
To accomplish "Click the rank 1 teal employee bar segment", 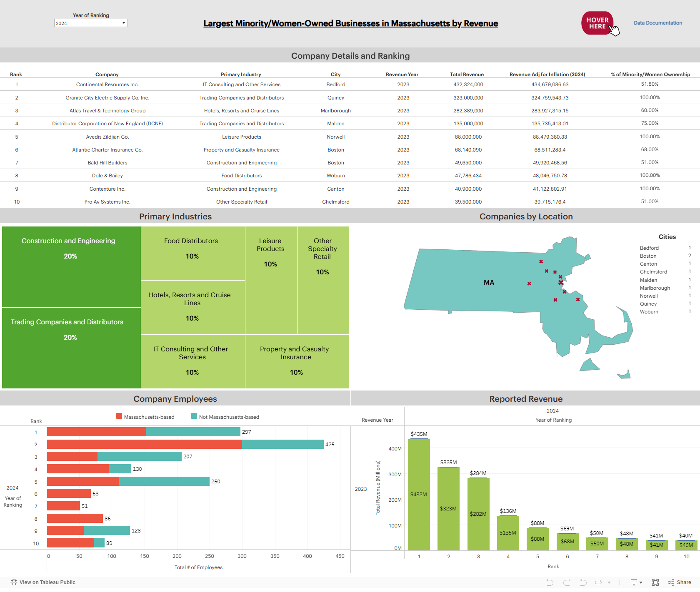I will (193, 432).
